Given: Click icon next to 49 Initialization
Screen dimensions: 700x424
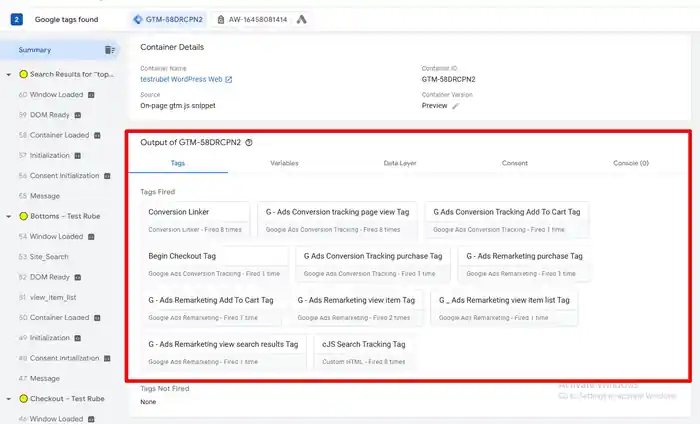Looking at the screenshot, I should [78, 338].
